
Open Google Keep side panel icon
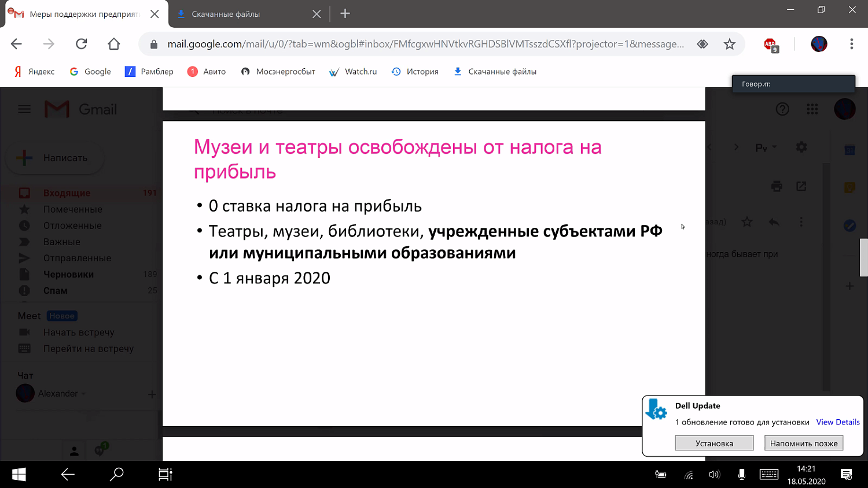coord(849,187)
